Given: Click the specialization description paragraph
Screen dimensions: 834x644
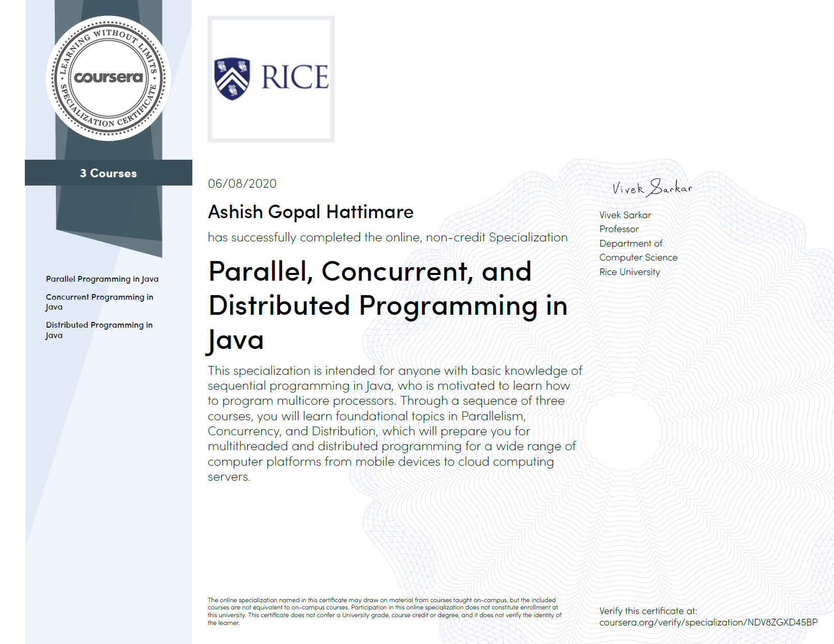Looking at the screenshot, I should pyautogui.click(x=394, y=423).
